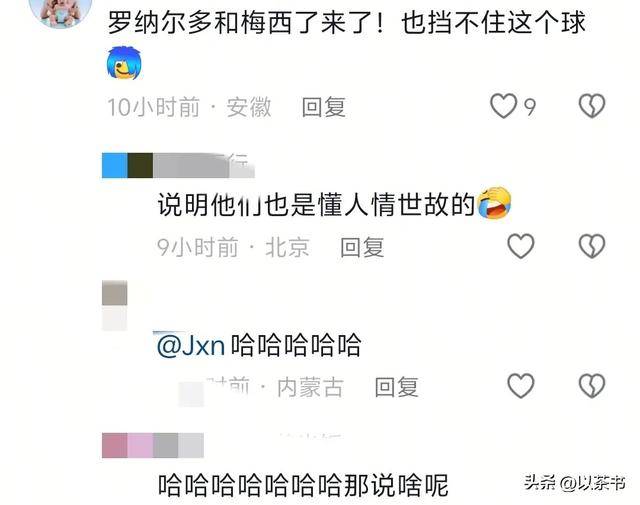Select the comment 哈哈哈哈哈哈哈那说啥呢
The width and height of the screenshot is (640, 505).
coord(303,485)
